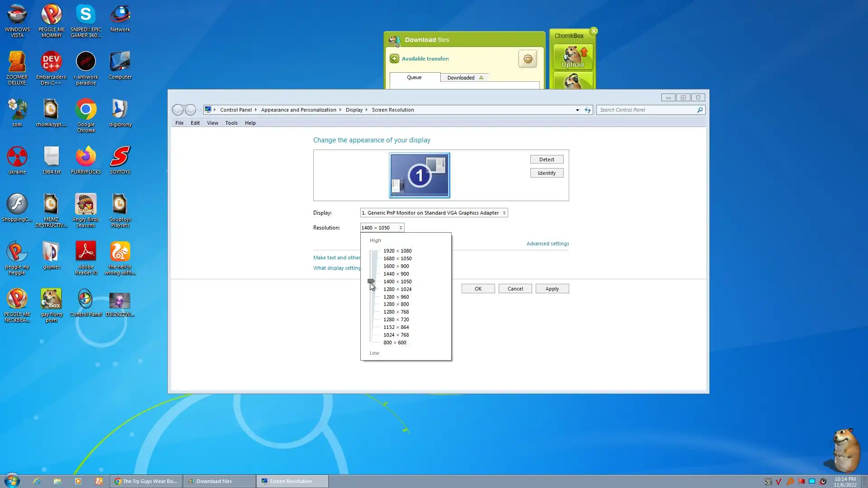The width and height of the screenshot is (868, 488).
Task: Click the Detect button
Action: pos(547,160)
